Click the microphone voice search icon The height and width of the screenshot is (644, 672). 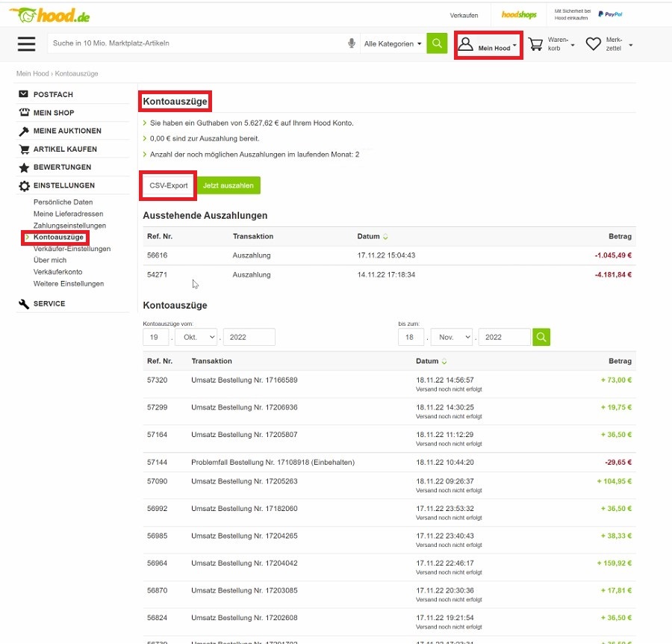click(x=352, y=44)
